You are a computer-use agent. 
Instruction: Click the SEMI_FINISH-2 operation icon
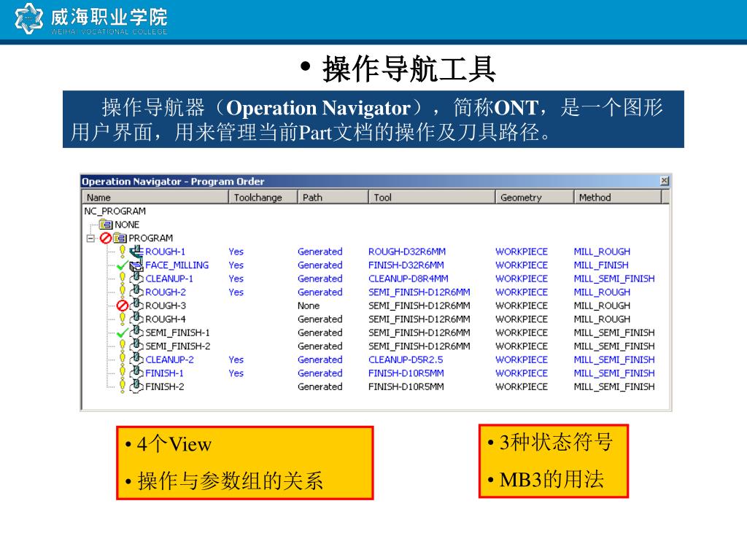136,346
